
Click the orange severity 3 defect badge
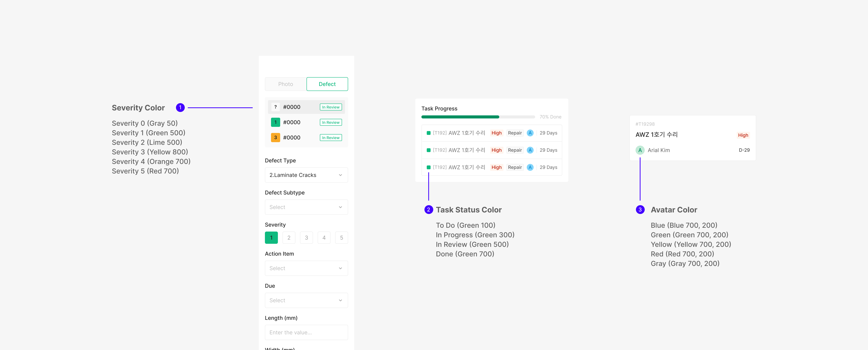click(275, 138)
